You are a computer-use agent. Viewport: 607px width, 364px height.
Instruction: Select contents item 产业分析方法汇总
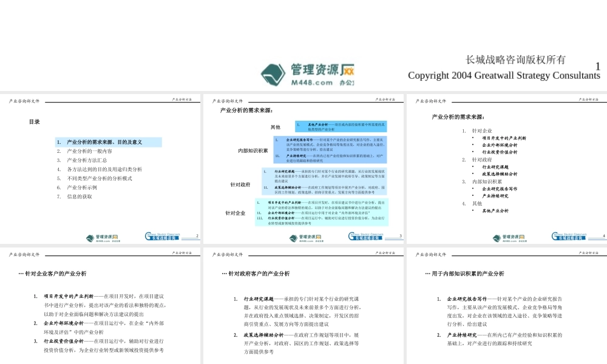(x=87, y=160)
